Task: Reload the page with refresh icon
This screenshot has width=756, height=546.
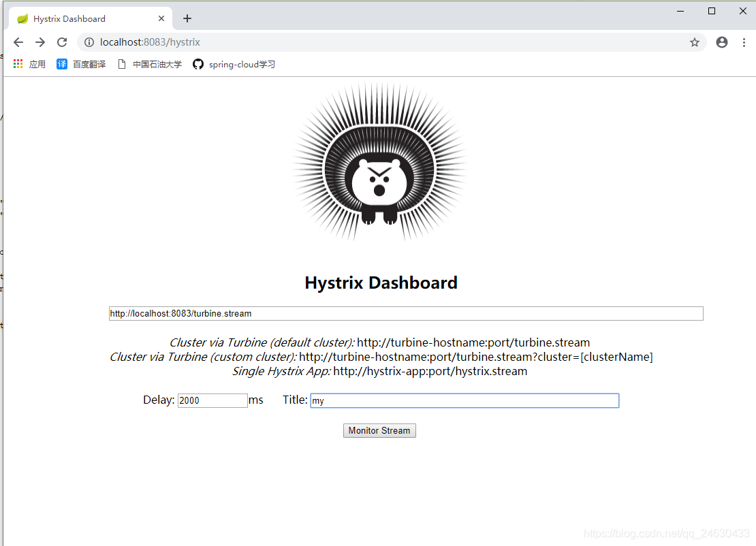Action: coord(62,42)
